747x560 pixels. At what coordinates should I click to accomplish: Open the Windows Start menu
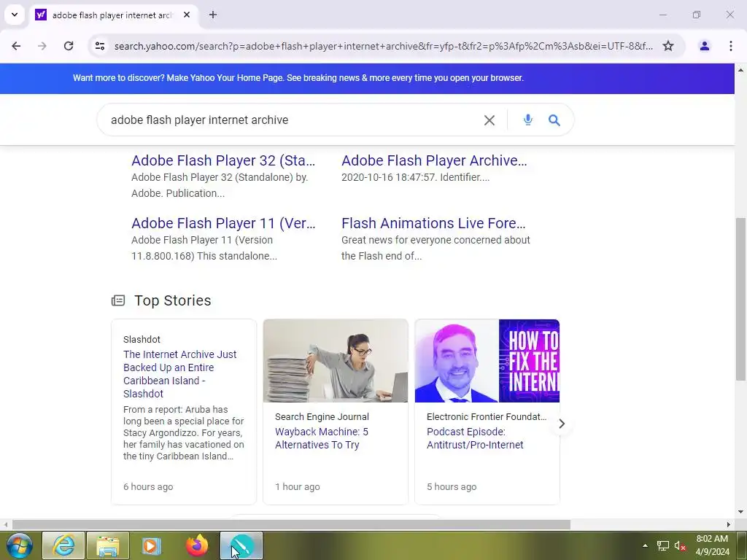point(19,545)
